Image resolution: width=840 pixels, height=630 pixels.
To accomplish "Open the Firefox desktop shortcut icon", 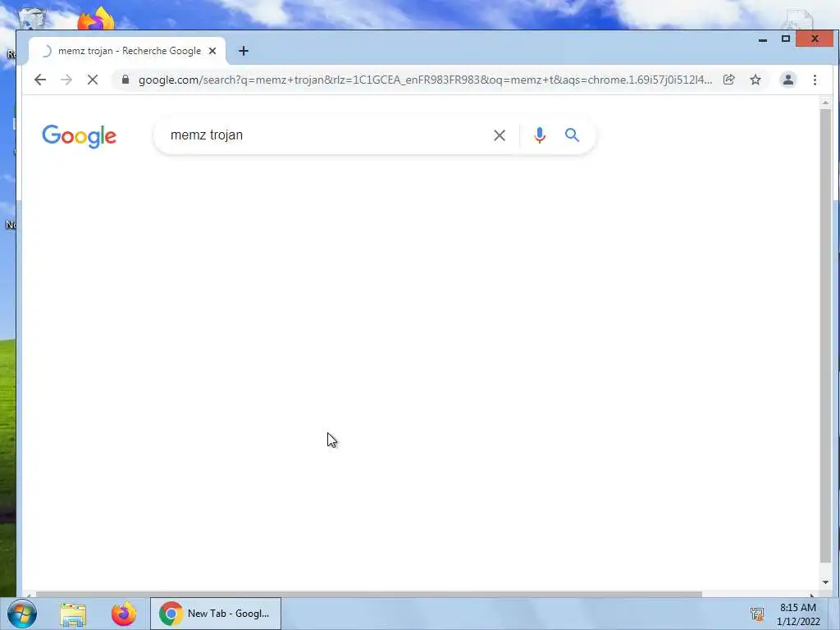I will [96, 19].
